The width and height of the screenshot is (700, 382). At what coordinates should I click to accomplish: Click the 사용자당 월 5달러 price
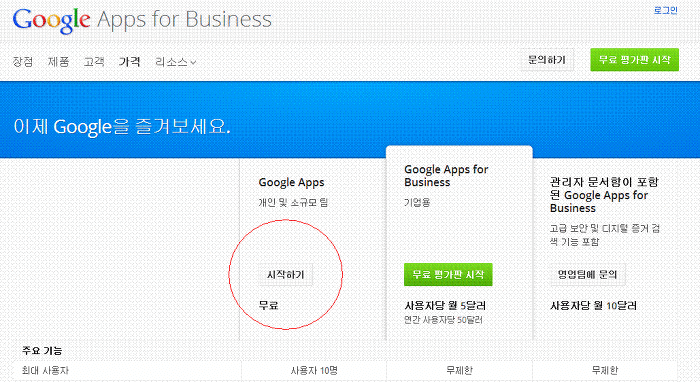pos(445,306)
